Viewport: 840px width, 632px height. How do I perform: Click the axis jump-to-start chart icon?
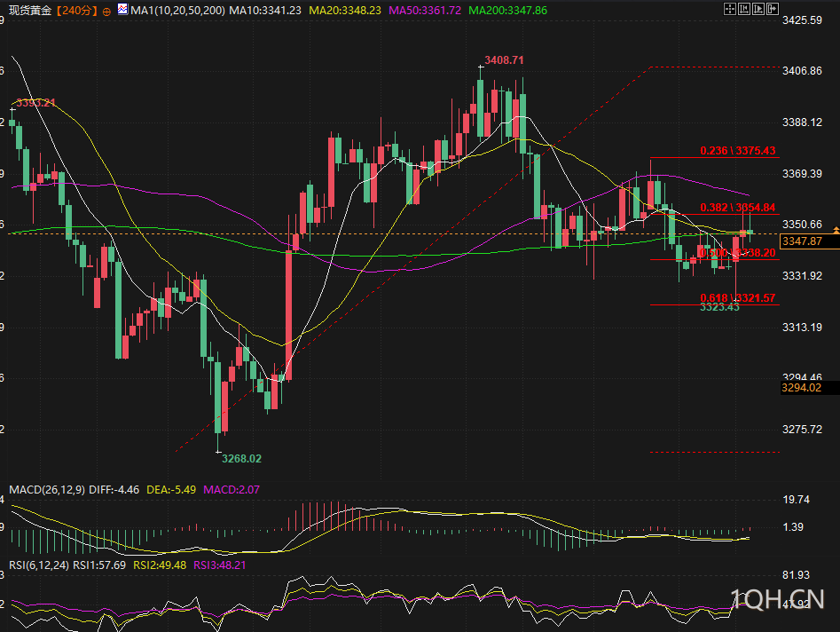744,9
